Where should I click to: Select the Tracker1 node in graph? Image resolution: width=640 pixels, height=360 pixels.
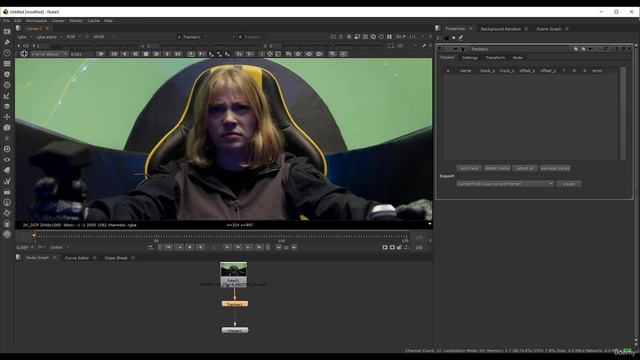click(x=235, y=304)
